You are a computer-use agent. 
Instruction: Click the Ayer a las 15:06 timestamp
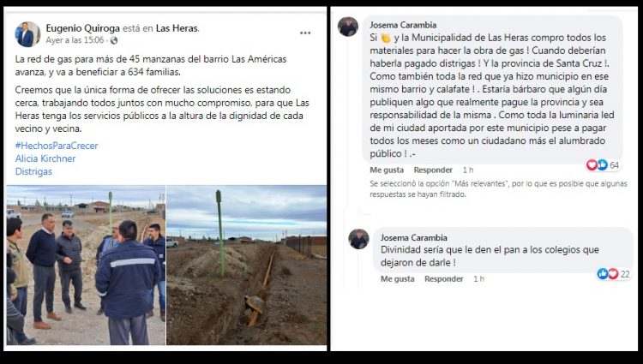[x=75, y=40]
